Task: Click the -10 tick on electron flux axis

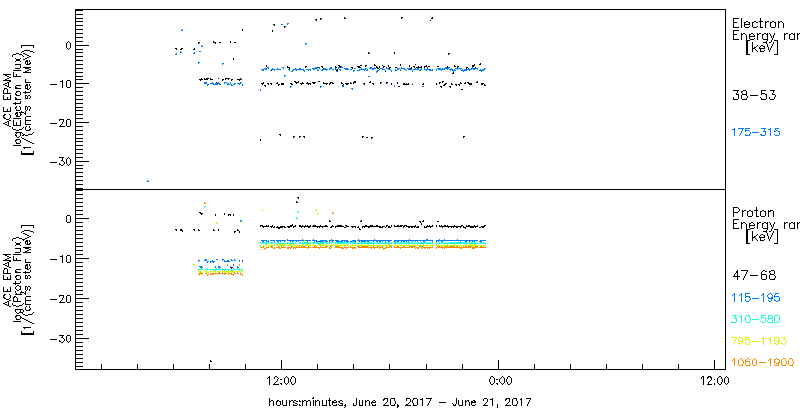Action: pos(60,84)
